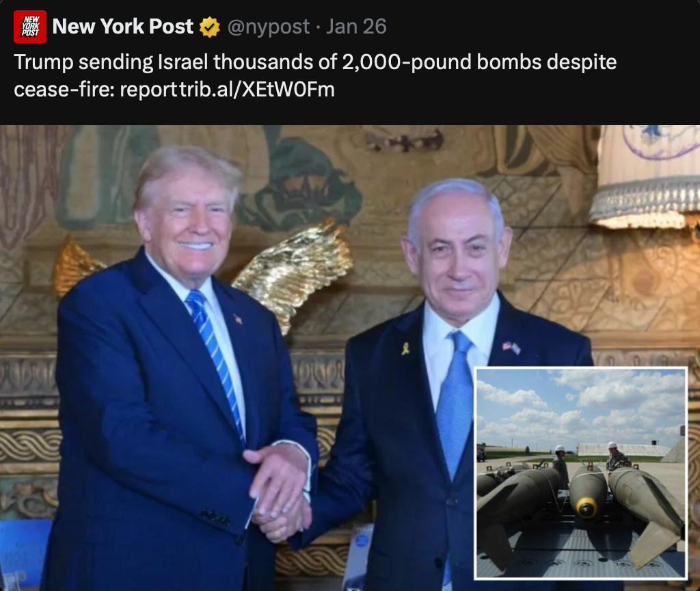
Task: Open the Jan 26 timestamp permalink
Action: (x=356, y=27)
